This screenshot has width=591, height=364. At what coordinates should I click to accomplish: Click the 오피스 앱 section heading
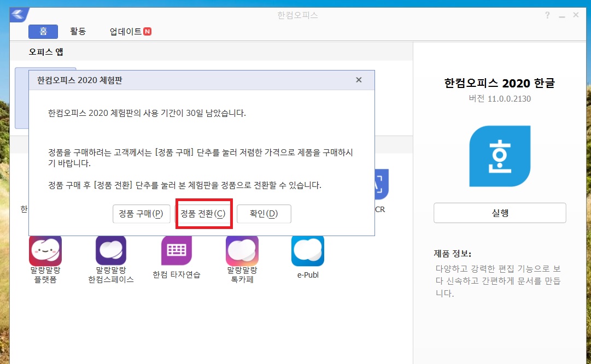(x=45, y=52)
